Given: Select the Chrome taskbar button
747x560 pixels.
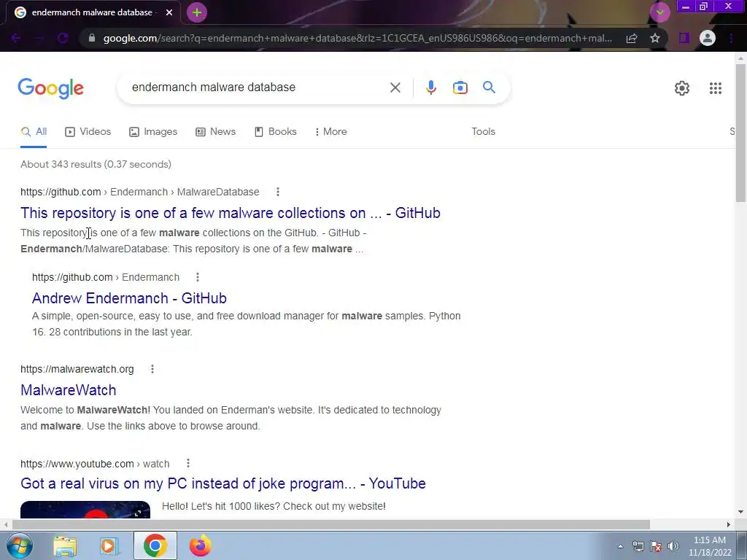Looking at the screenshot, I should click(x=155, y=545).
